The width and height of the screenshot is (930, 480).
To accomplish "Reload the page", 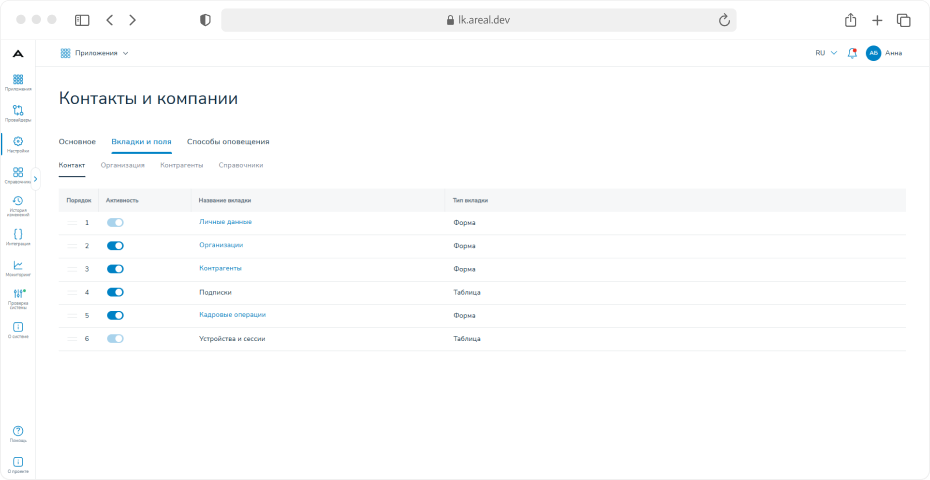I will tap(724, 20).
